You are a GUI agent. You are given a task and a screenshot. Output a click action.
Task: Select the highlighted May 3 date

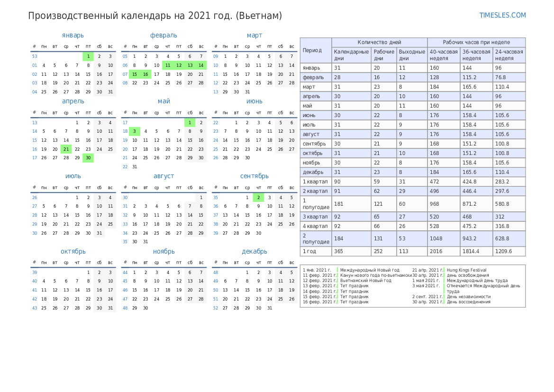(134, 131)
